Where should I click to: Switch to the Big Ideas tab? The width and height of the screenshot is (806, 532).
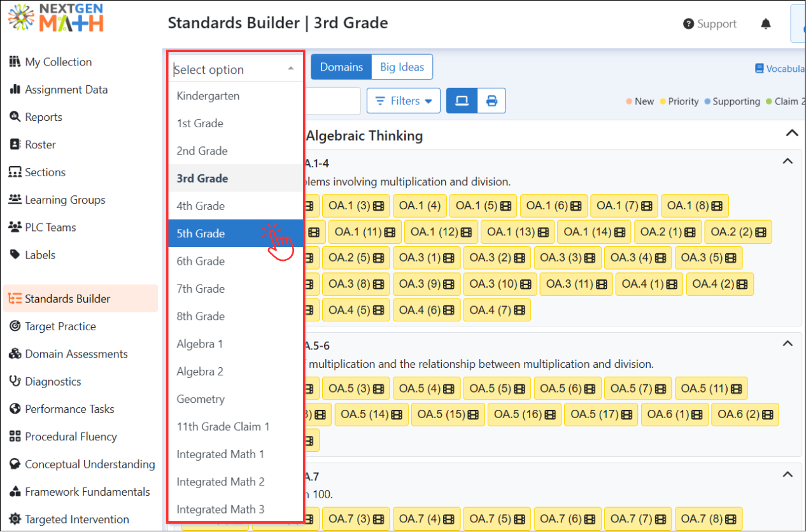(x=402, y=67)
